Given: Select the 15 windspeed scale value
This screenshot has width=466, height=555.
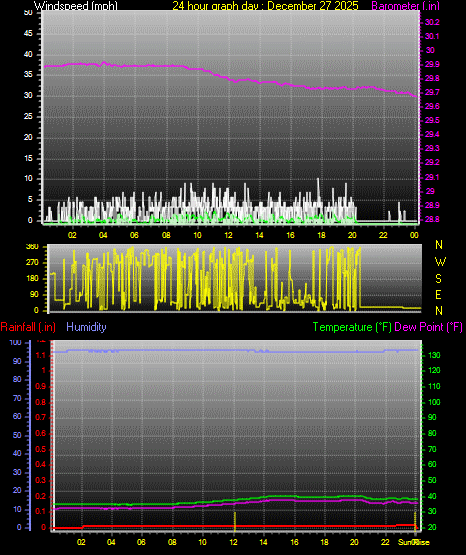Looking at the screenshot, I should click(28, 158).
